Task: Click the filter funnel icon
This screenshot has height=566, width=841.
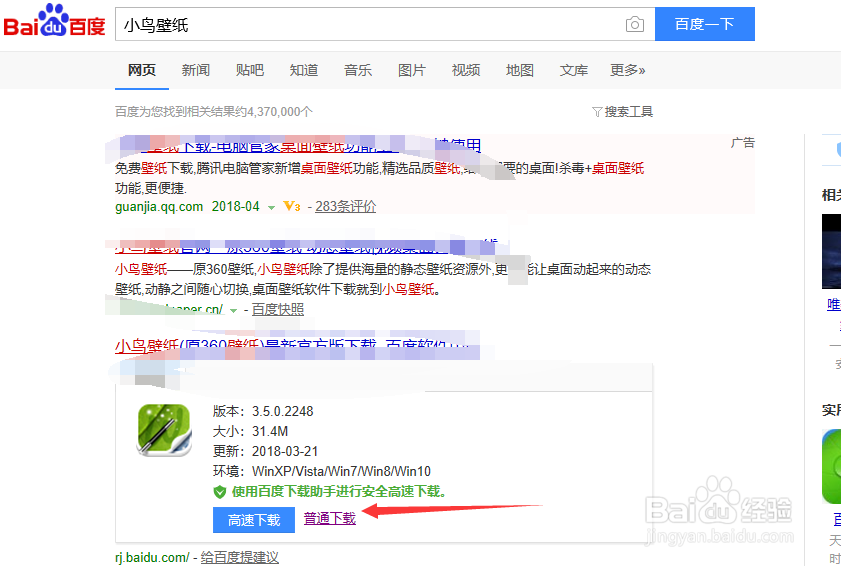Action: [597, 112]
